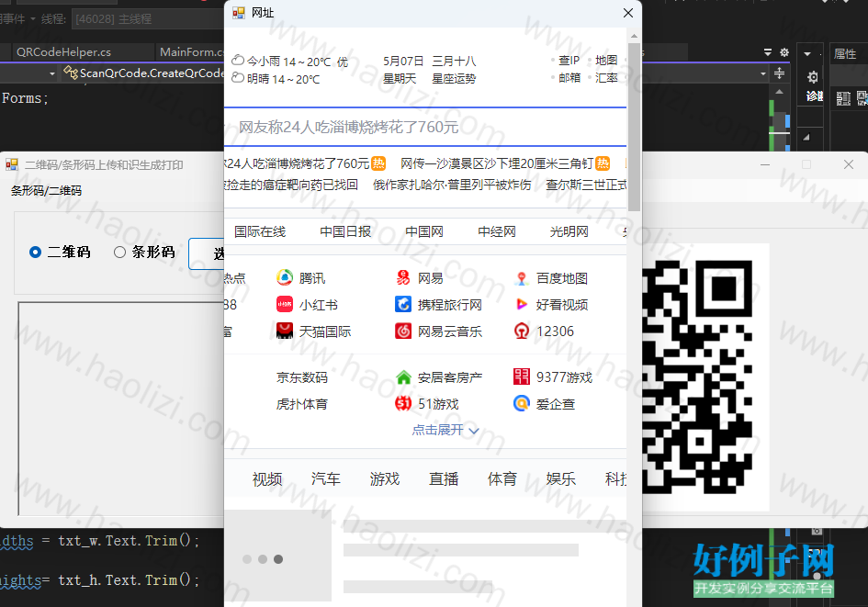Open the 腾讯 site icon
The height and width of the screenshot is (607, 868).
pyautogui.click(x=285, y=277)
